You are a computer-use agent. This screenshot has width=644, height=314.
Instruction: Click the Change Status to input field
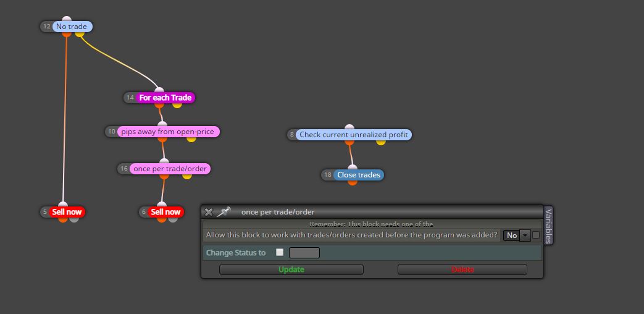point(304,253)
